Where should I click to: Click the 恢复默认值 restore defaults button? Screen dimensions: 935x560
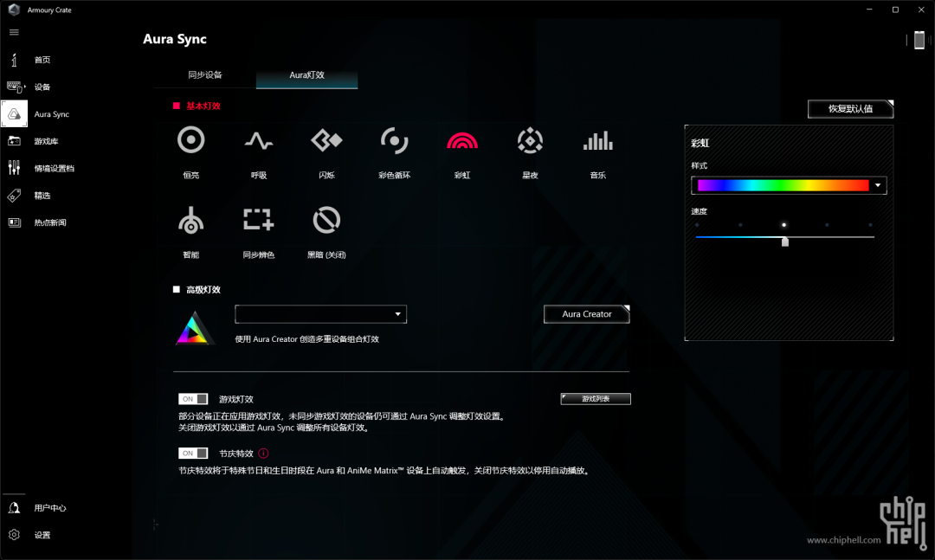(850, 109)
